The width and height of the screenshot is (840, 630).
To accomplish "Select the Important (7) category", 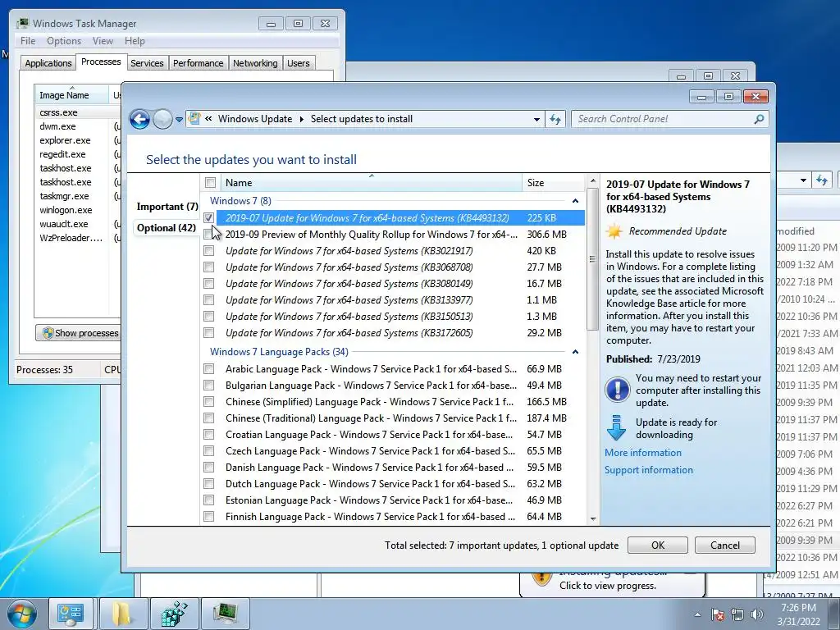I will (167, 207).
